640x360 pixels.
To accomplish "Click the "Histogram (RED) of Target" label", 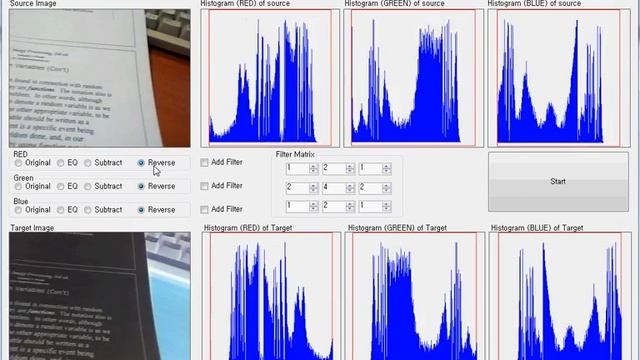I will point(248,228).
